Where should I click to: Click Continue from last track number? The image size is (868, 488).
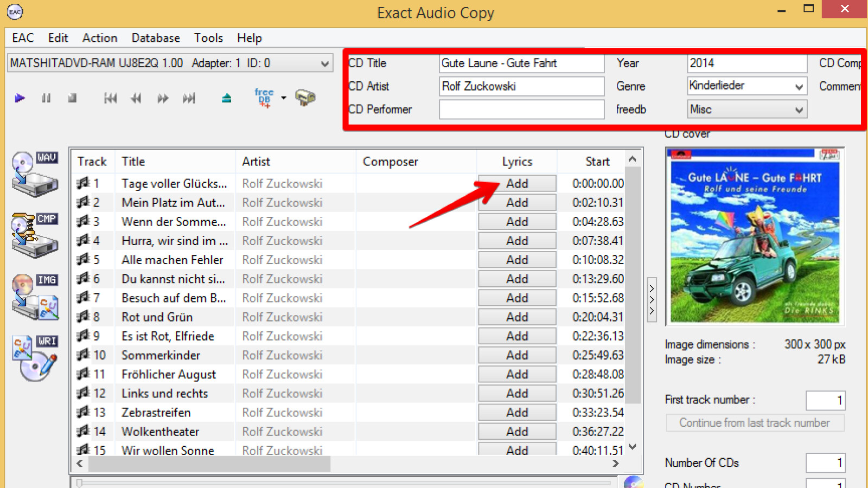pyautogui.click(x=754, y=422)
